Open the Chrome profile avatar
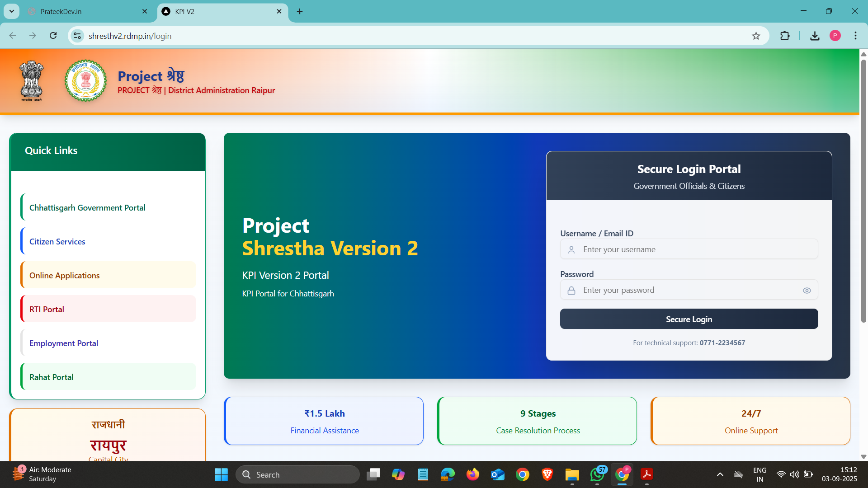The image size is (868, 488). point(835,36)
